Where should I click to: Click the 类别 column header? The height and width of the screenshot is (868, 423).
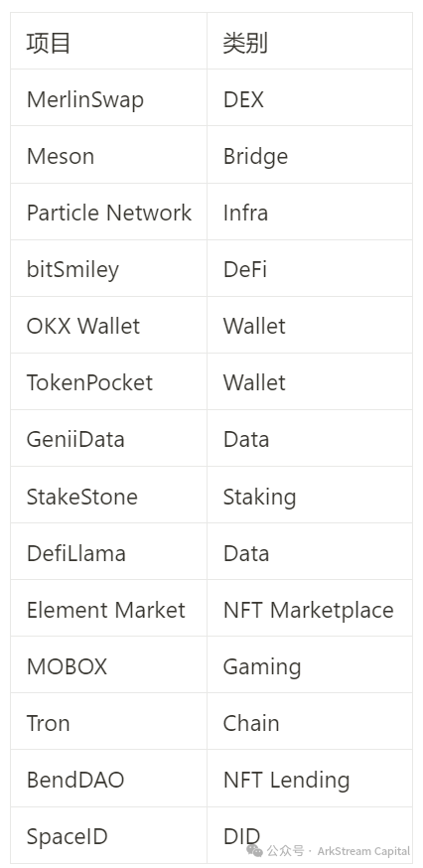click(x=245, y=43)
